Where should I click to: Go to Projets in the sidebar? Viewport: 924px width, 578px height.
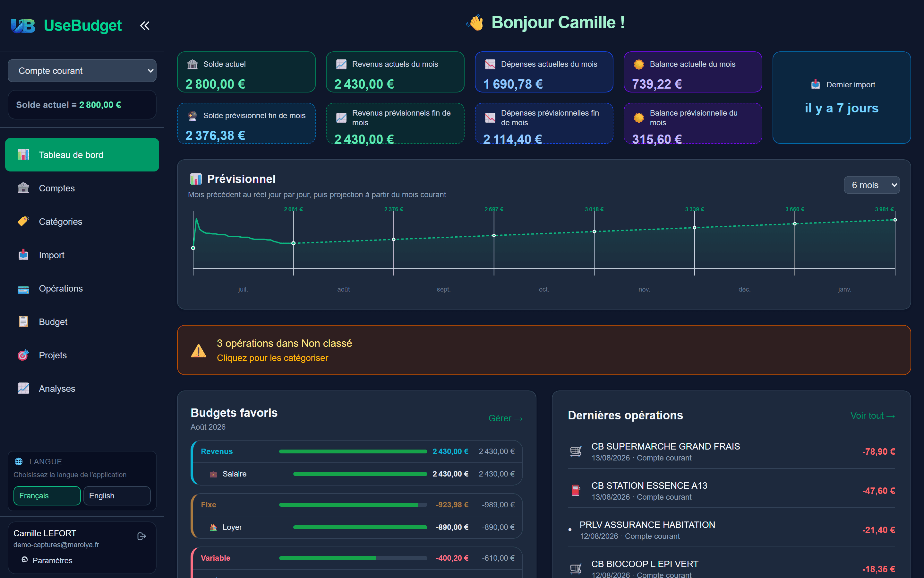[82, 355]
